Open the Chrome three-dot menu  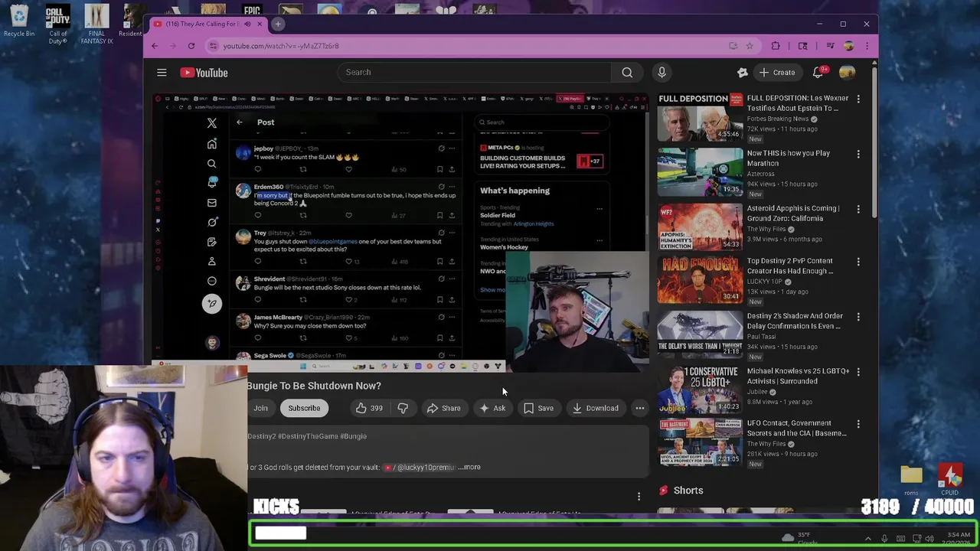pyautogui.click(x=867, y=46)
